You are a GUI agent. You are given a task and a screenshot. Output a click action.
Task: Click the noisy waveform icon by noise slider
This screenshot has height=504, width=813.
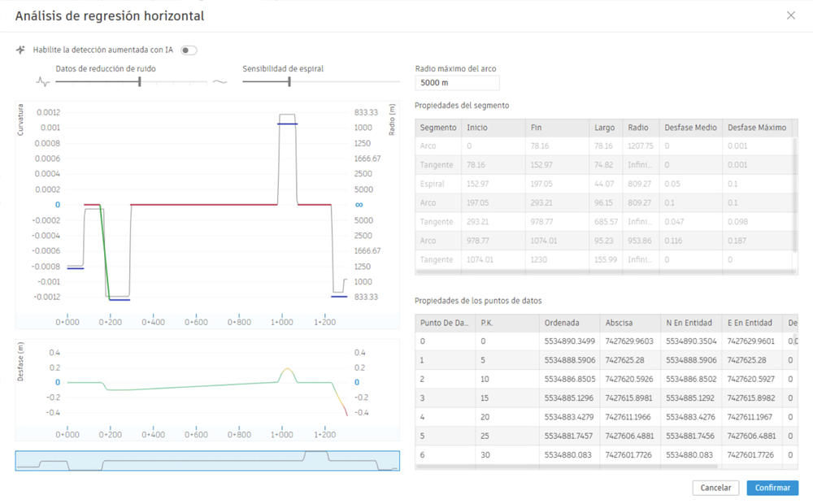pyautogui.click(x=42, y=82)
